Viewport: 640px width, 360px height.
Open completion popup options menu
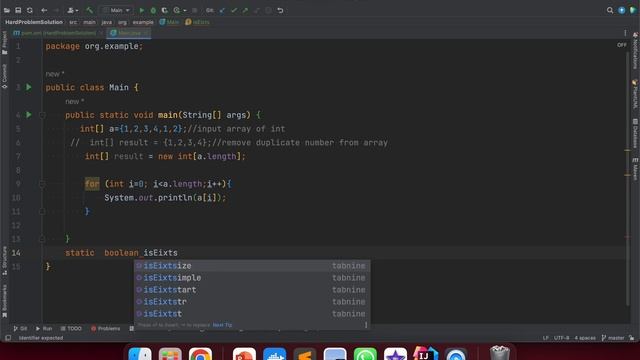(366, 325)
